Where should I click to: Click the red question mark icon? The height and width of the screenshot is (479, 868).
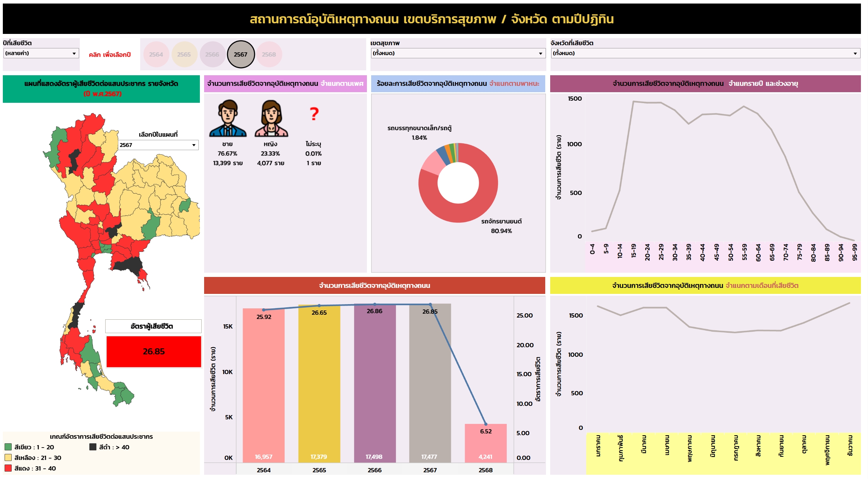pos(314,114)
